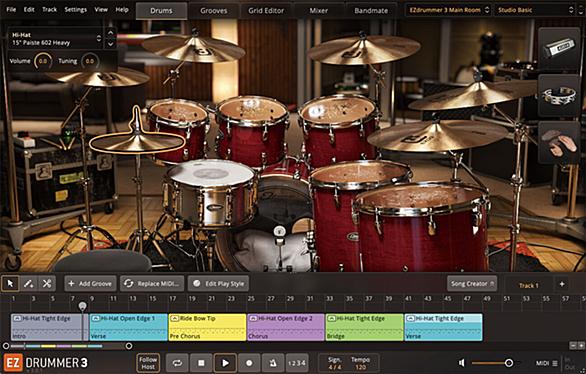586x374 pixels.
Task: Open the Track menu
Action: point(49,9)
